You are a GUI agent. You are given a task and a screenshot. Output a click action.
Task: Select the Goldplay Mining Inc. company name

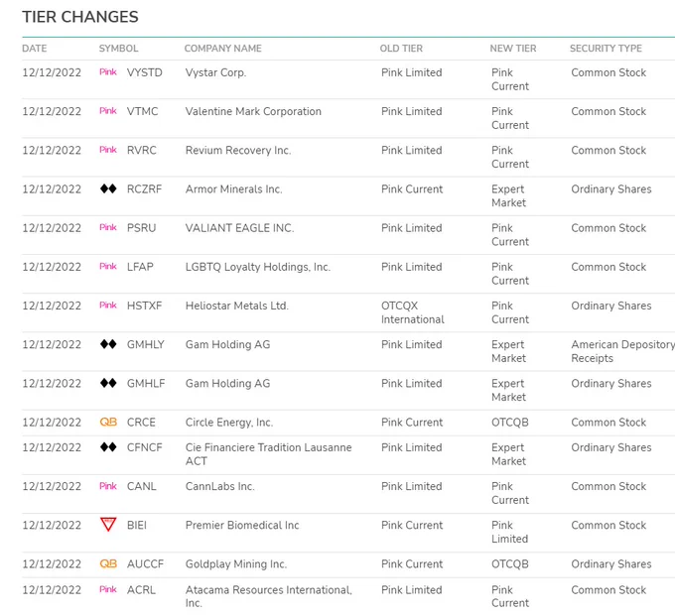click(x=236, y=564)
